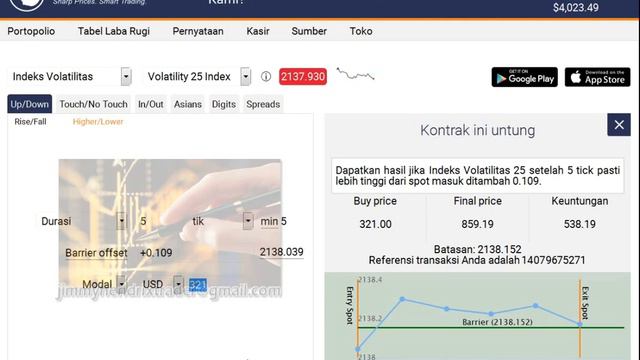The image size is (640, 360).
Task: Select the Up/Down tab
Action: [29, 104]
